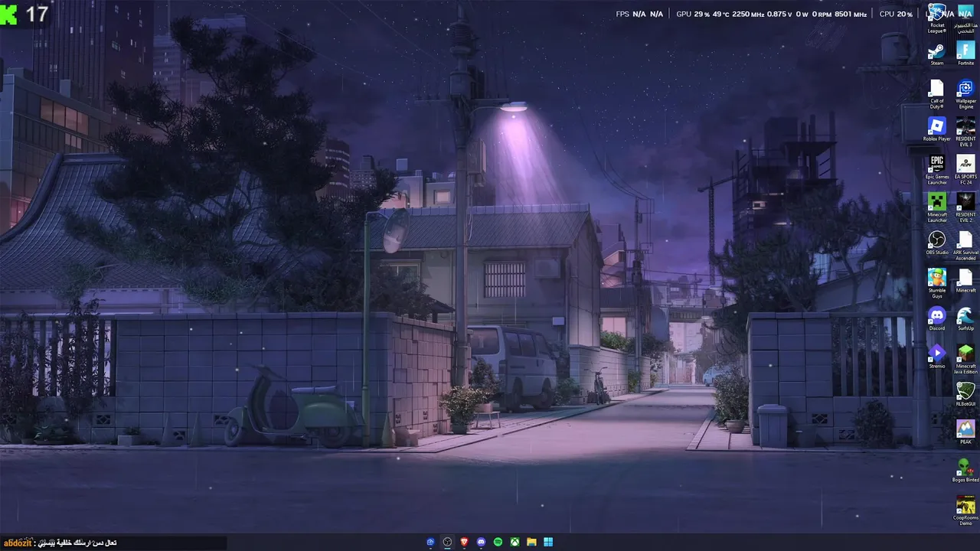The width and height of the screenshot is (980, 551).
Task: Open the Xbox app in taskbar
Action: tap(514, 542)
